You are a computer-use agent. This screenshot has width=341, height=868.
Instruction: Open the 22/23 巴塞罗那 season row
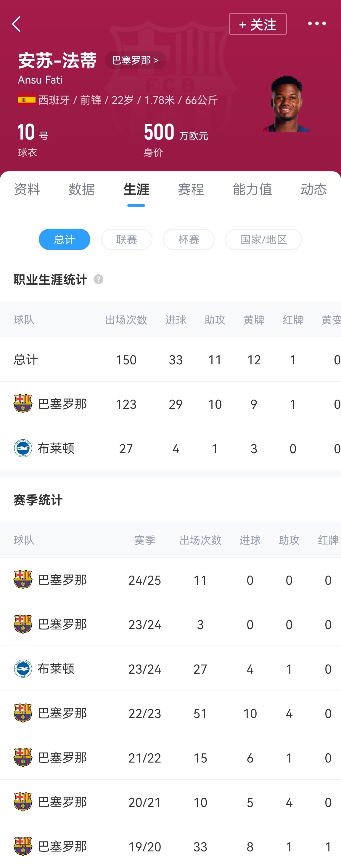(170, 713)
